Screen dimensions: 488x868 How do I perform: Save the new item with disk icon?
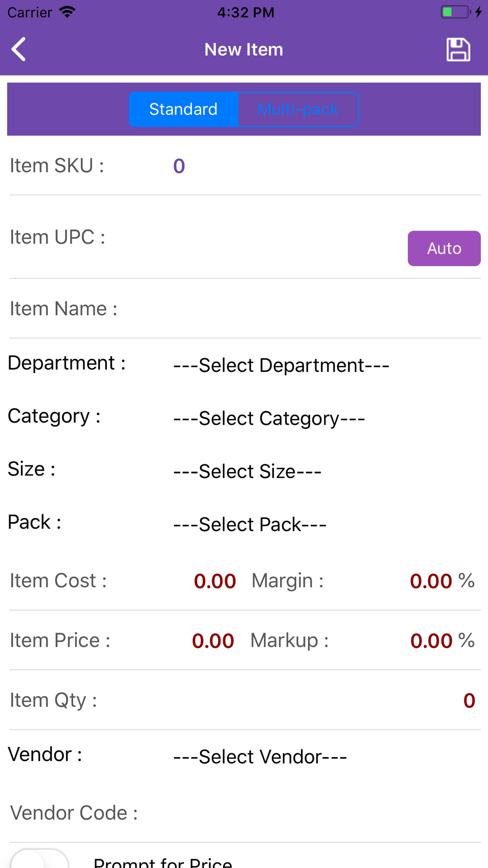point(458,49)
